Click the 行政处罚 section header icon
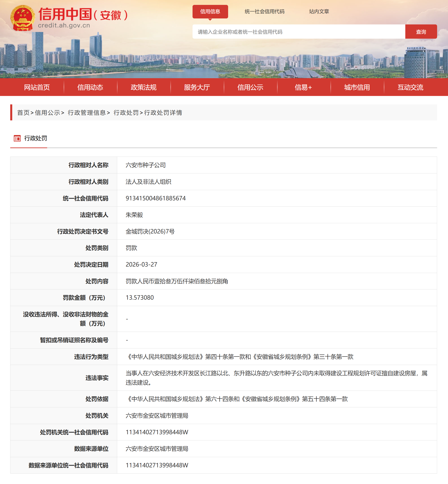Screen dimensions: 448x484 [17, 138]
